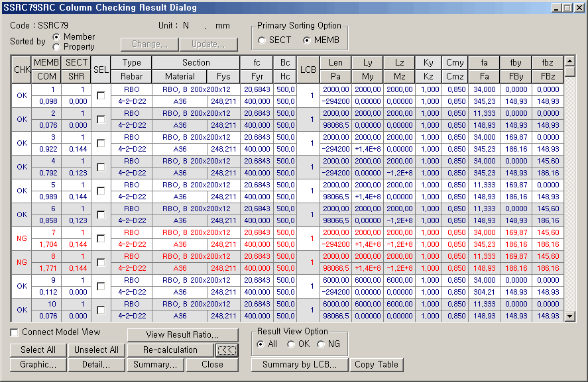
Task: Close the Column Checking Result dialog
Action: (212, 365)
